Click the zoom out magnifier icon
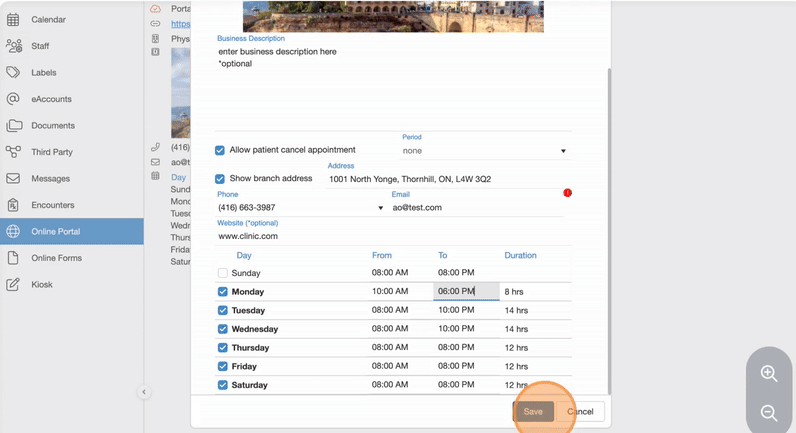Image resolution: width=796 pixels, height=433 pixels. pyautogui.click(x=769, y=413)
